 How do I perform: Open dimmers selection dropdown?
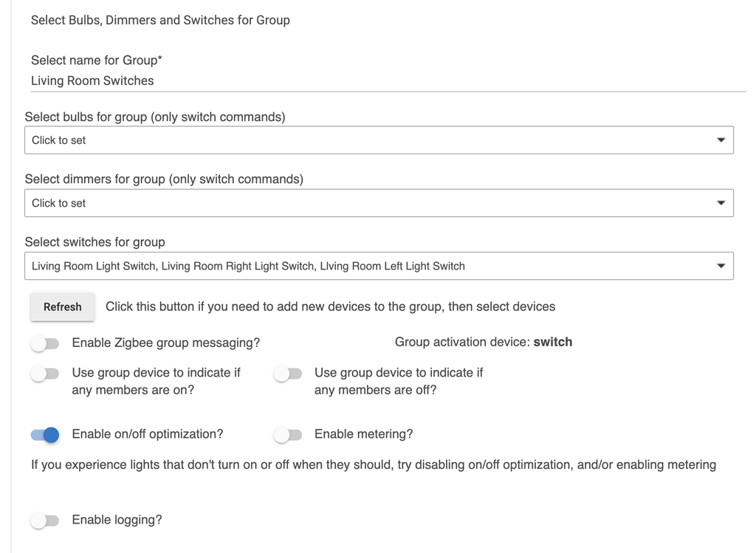pos(378,202)
